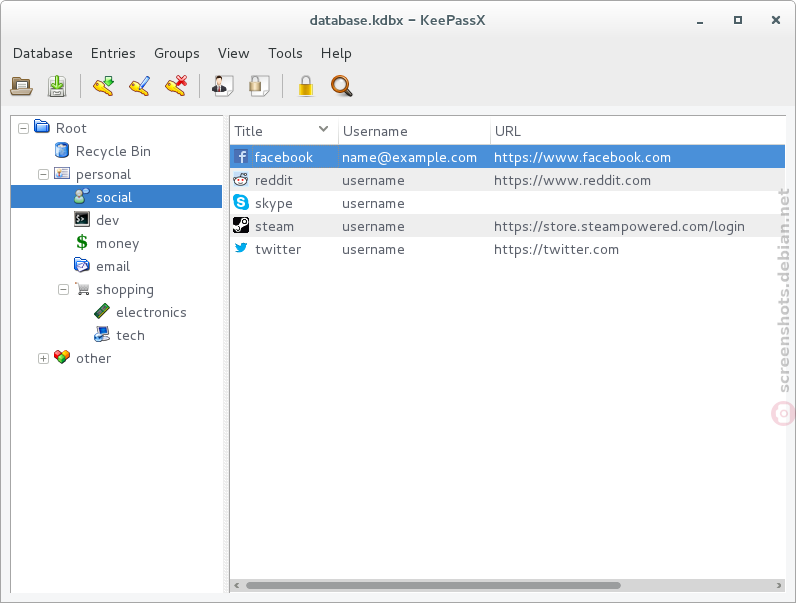The height and width of the screenshot is (603, 796).
Task: Click the steam entry icon
Action: [241, 225]
